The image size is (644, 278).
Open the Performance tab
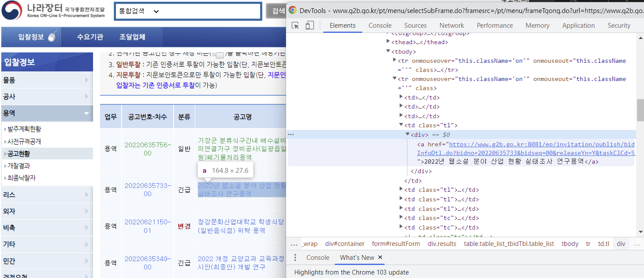coord(495,26)
